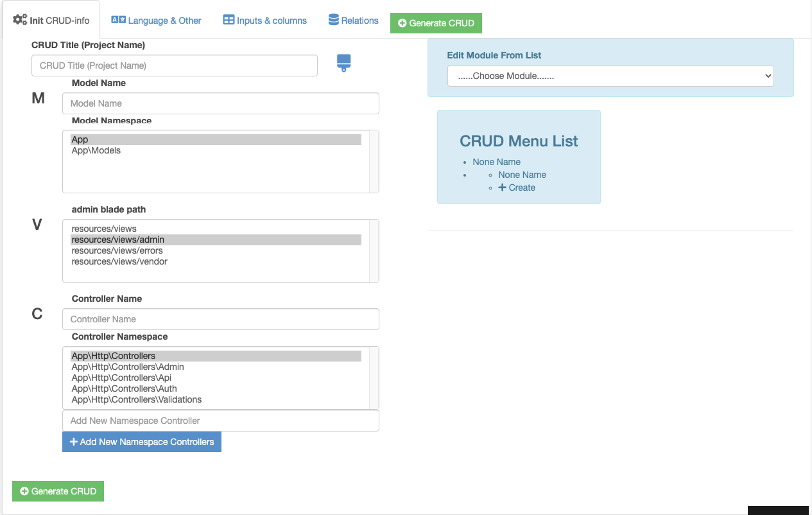Select App\Models in Model Namespace list
This screenshot has width=812, height=515.
[x=96, y=150]
